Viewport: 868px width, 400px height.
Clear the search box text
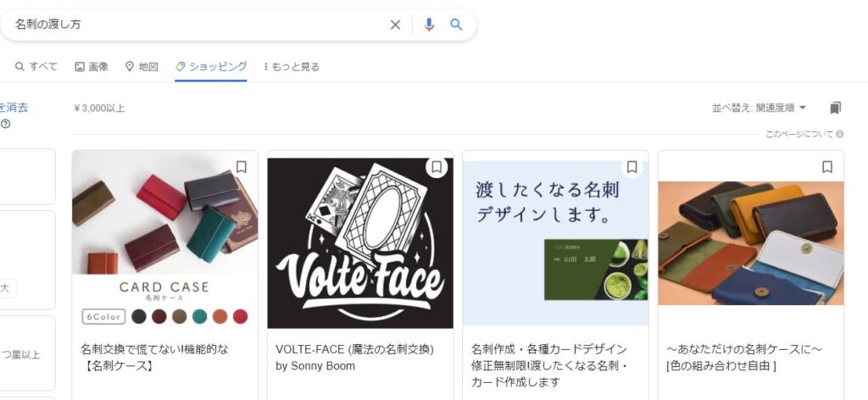[x=395, y=25]
